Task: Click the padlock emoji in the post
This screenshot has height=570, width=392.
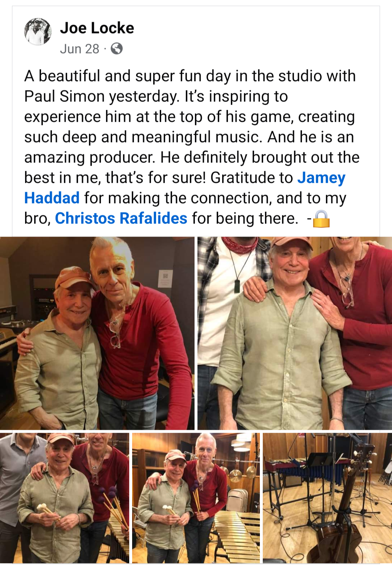Action: pyautogui.click(x=321, y=219)
